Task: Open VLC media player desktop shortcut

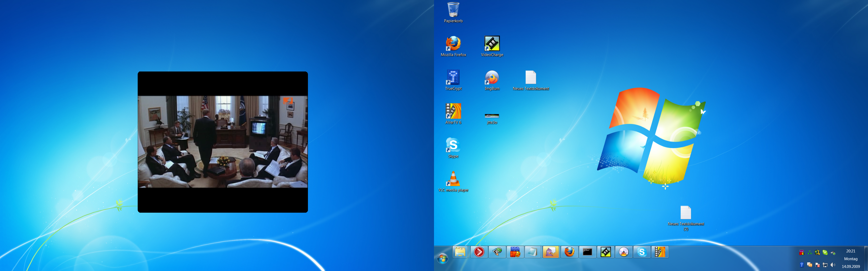Action: point(453,179)
